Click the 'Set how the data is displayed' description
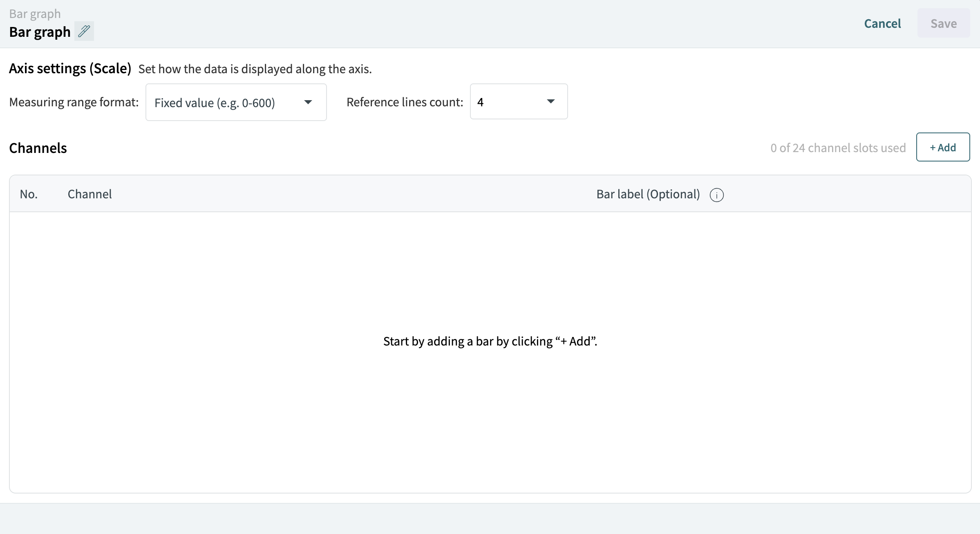This screenshot has width=980, height=534. (x=255, y=69)
